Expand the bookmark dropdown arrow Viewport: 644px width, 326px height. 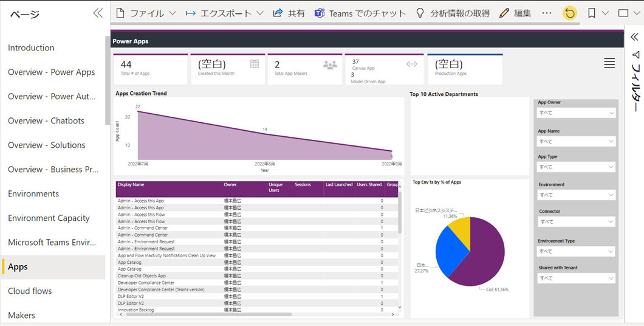605,13
